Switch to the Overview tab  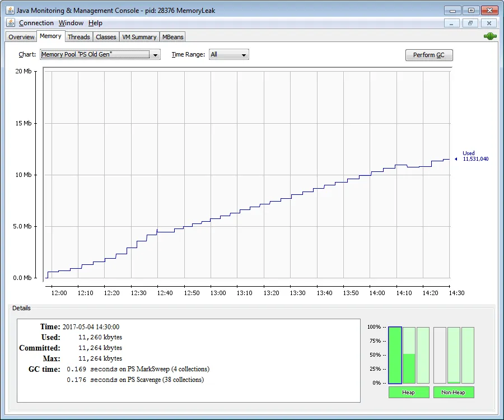point(21,36)
